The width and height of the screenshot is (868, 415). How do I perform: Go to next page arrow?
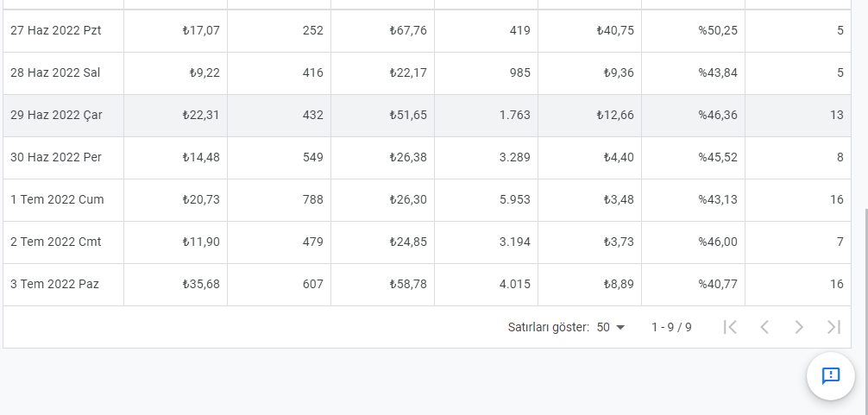pos(799,327)
